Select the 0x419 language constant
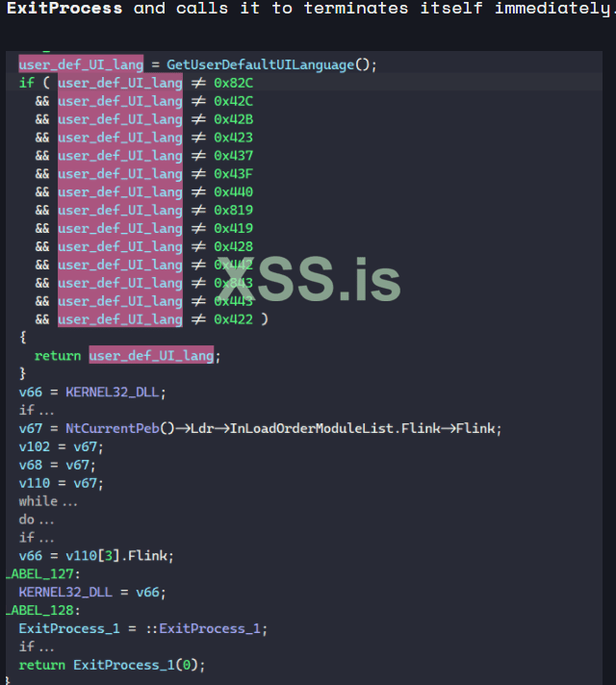 234,228
